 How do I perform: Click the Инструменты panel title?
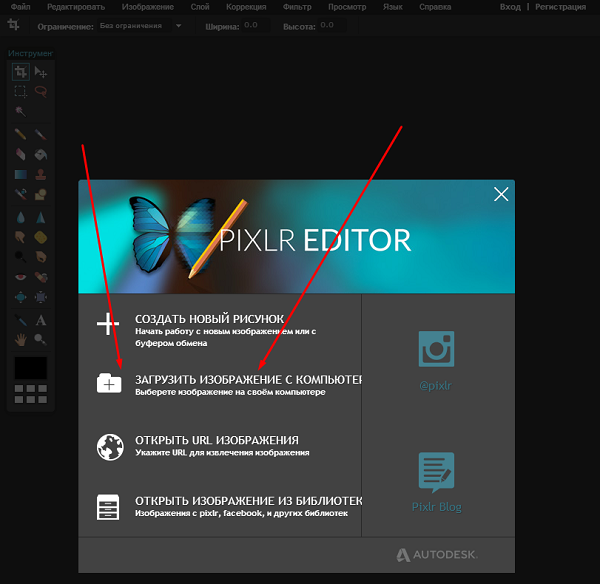point(30,53)
